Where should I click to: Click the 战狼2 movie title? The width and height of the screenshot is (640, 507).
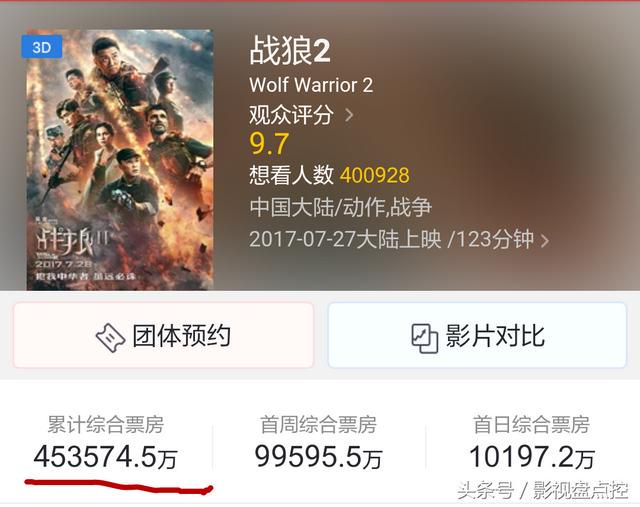(x=290, y=51)
